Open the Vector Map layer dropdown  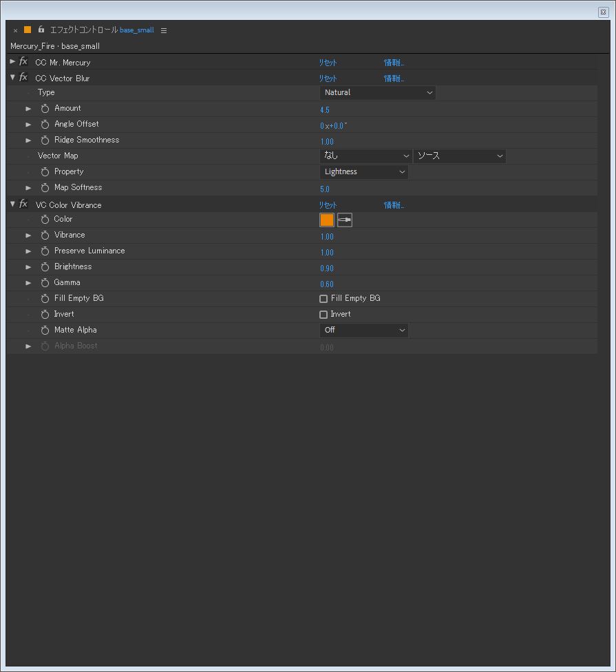tap(365, 156)
